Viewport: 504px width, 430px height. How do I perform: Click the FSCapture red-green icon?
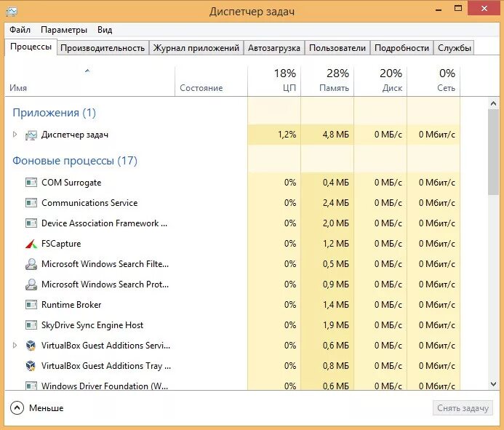(31, 244)
